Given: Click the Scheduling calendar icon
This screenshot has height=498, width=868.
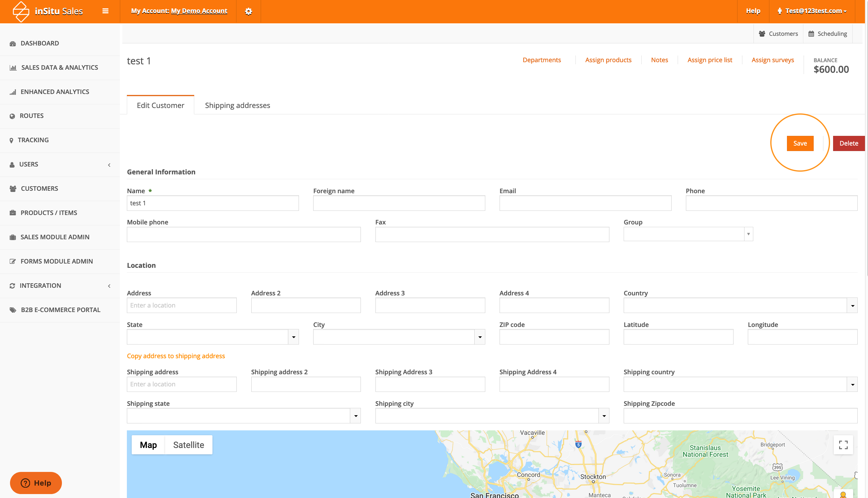Looking at the screenshot, I should click(811, 34).
